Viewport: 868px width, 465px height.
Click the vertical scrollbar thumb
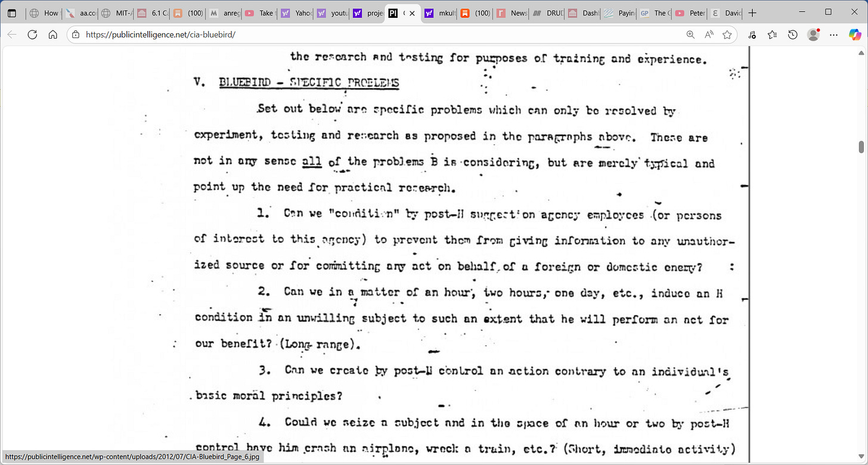point(861,147)
